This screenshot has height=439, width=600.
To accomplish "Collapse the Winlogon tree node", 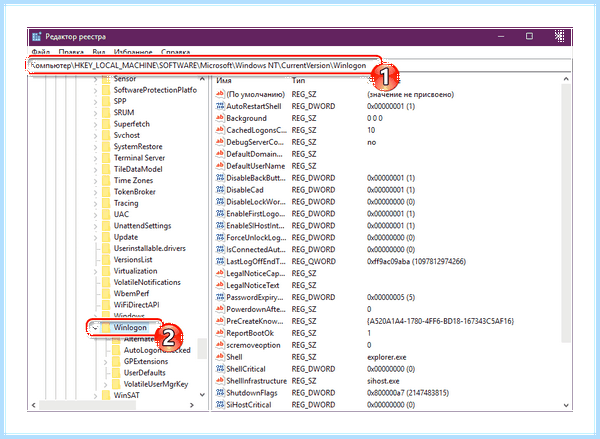I will click(x=95, y=328).
